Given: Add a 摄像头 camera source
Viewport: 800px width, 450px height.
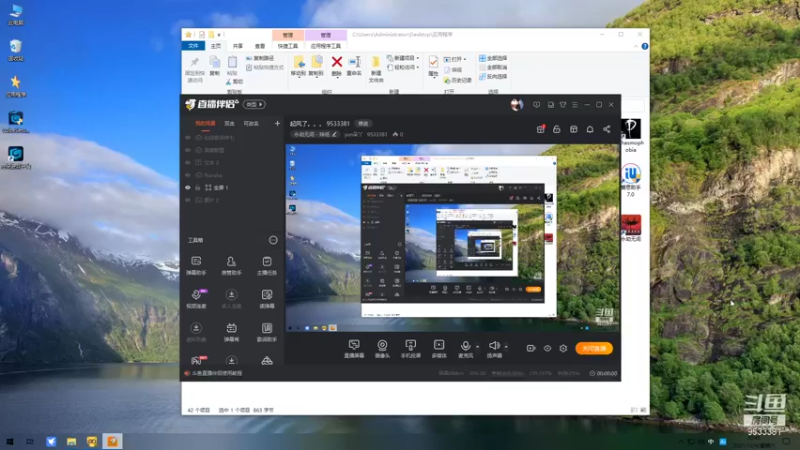Looking at the screenshot, I should point(382,349).
